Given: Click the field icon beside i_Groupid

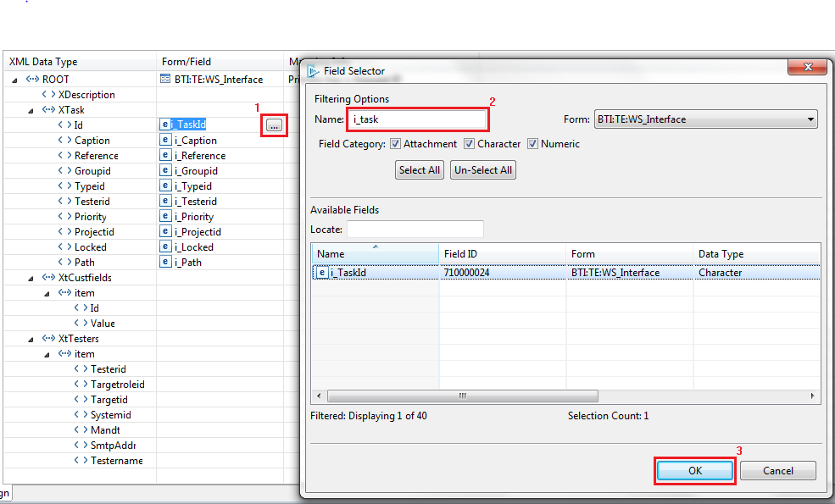Looking at the screenshot, I should tap(165, 171).
